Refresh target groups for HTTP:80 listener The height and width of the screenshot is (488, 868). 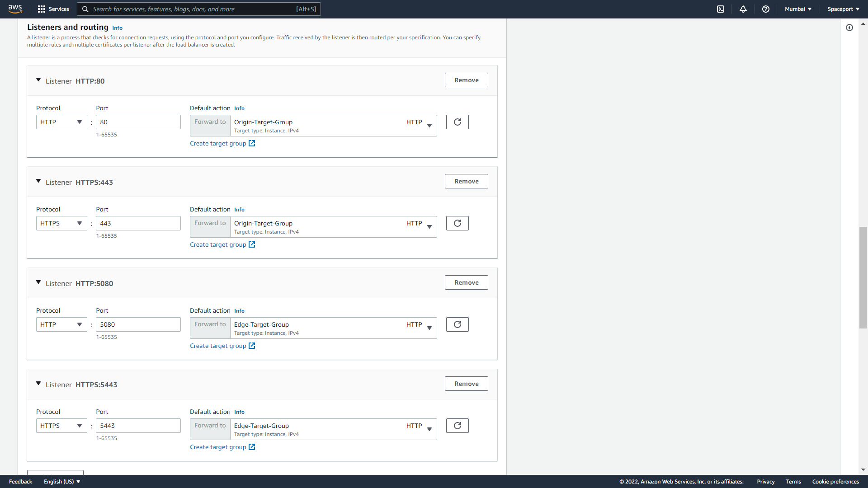point(458,122)
